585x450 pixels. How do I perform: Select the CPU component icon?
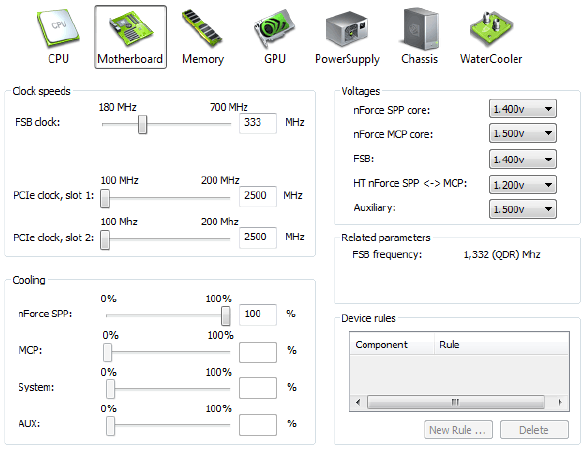58,37
